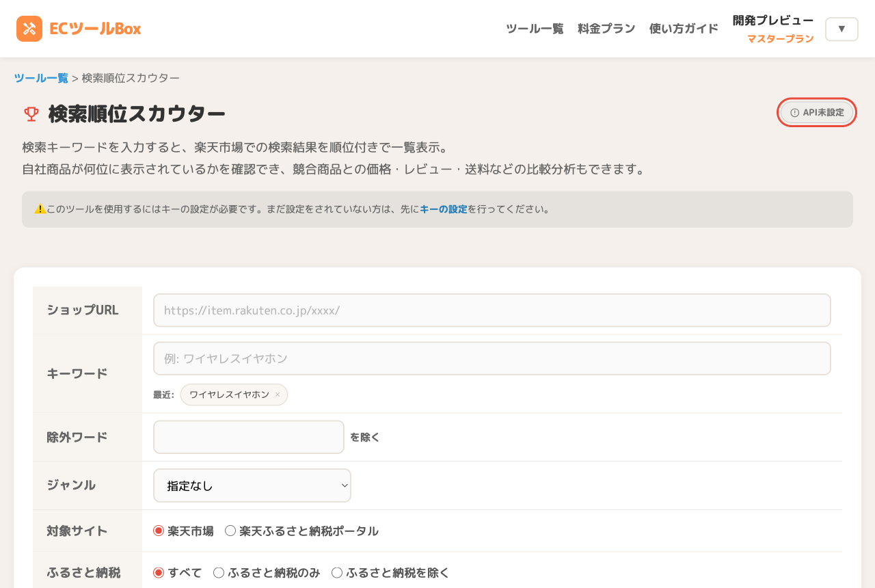Viewport: 875px width, 588px height.
Task: Click the マスタープラン plan label
Action: click(781, 39)
